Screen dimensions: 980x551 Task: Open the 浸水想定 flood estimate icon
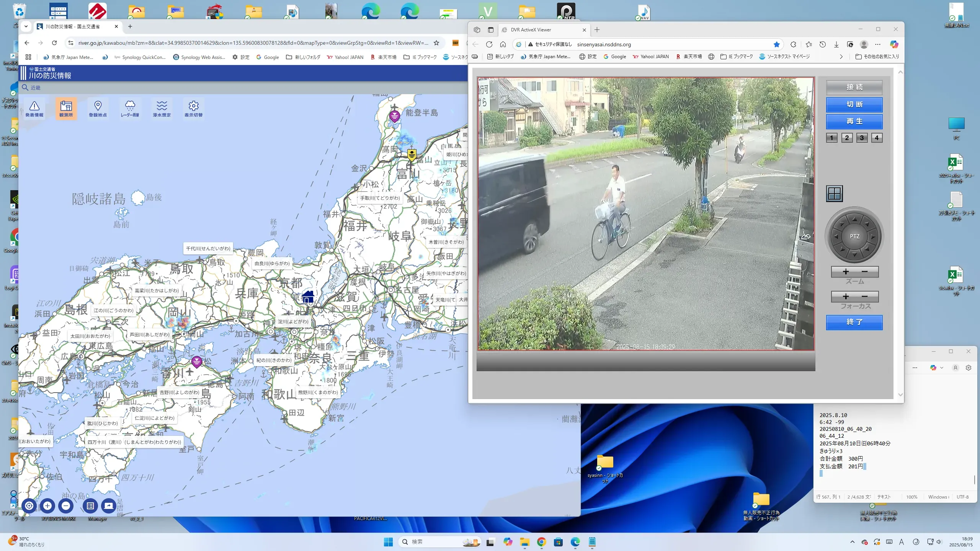(x=162, y=109)
